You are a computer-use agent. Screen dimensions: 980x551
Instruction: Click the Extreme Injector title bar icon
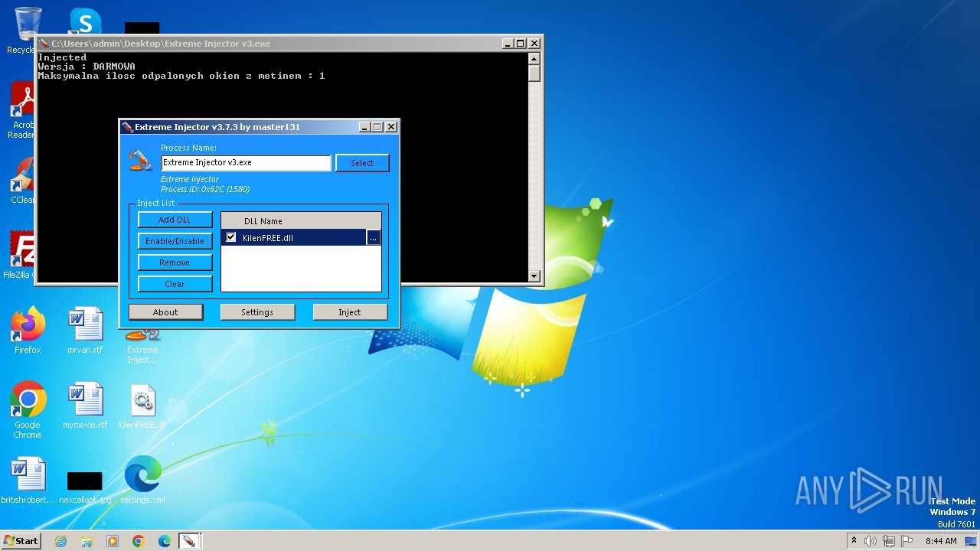coord(128,127)
